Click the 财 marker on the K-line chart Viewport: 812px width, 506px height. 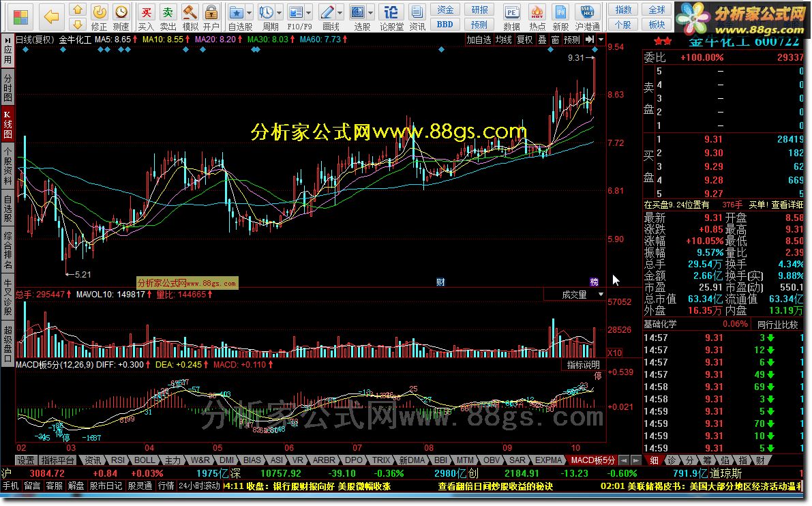point(440,282)
